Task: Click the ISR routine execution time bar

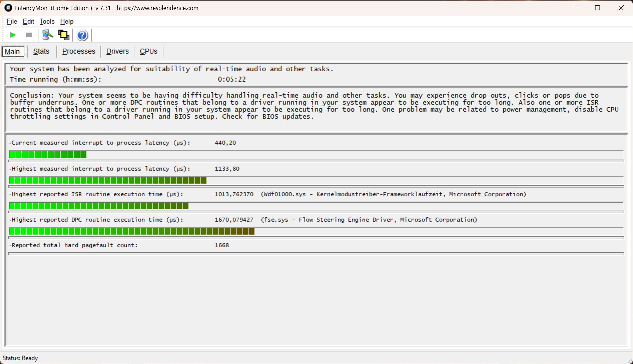Action: [x=316, y=206]
